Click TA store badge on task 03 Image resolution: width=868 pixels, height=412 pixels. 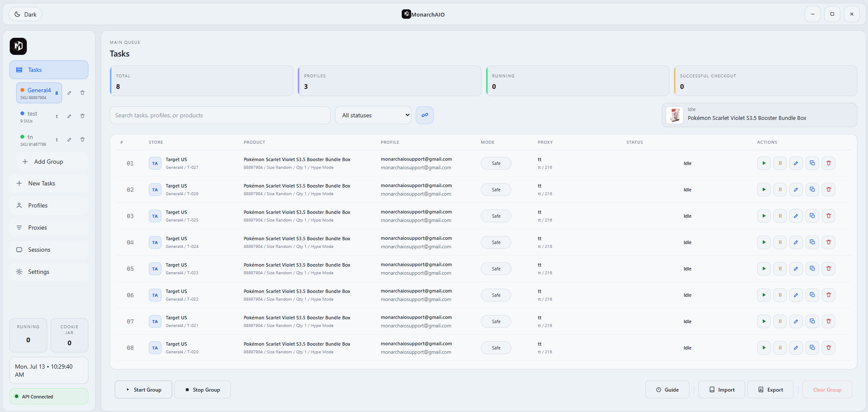(x=155, y=216)
